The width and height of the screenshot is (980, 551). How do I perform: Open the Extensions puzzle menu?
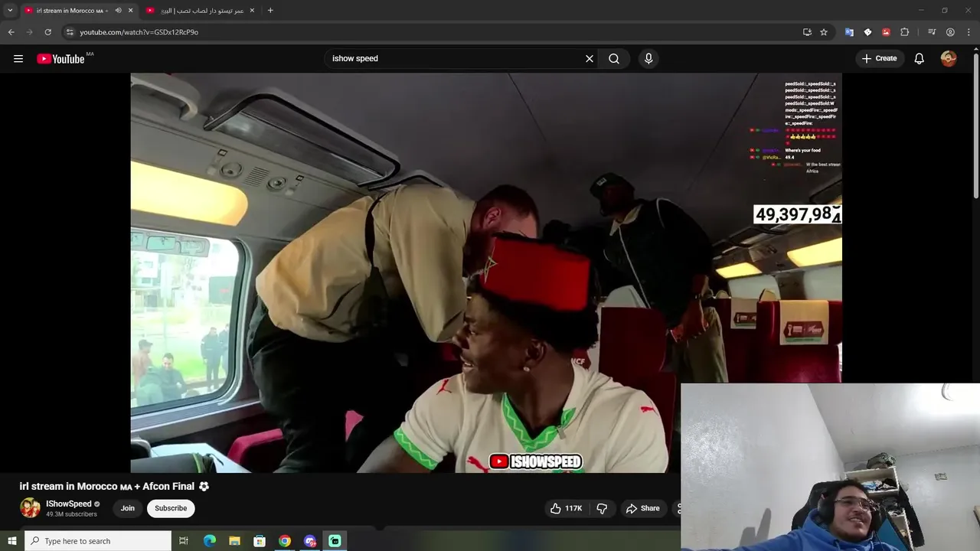[x=905, y=32]
